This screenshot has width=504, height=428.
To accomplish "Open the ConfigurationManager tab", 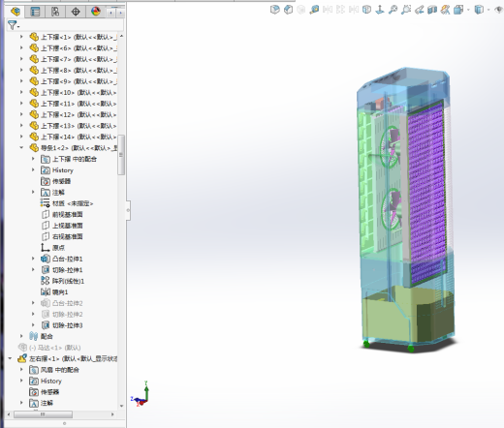I will (55, 12).
